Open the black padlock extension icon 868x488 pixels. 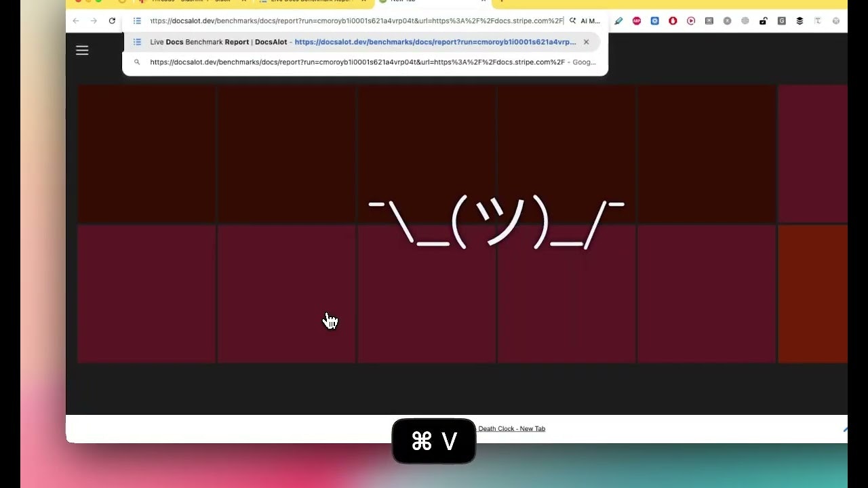763,21
